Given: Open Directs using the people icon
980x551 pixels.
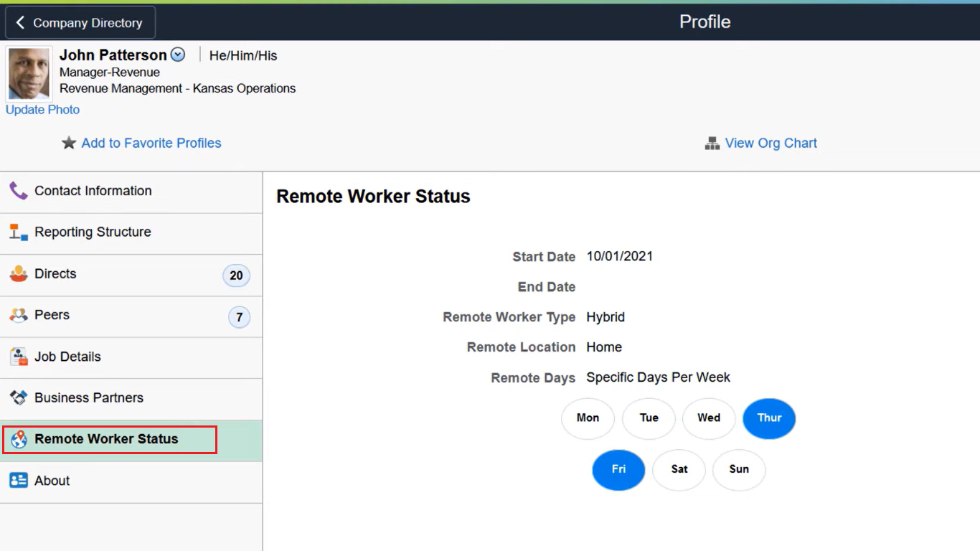Looking at the screenshot, I should 18,273.
